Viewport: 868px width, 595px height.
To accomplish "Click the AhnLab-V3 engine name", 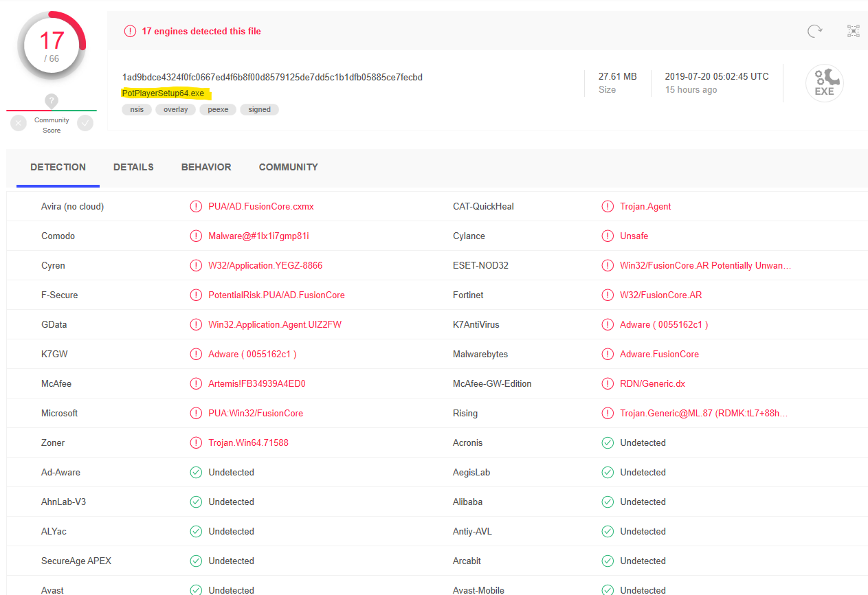I will 64,502.
